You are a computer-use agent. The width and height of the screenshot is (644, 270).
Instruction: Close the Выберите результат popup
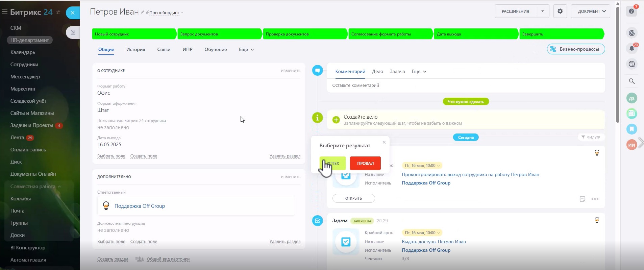coord(384,142)
